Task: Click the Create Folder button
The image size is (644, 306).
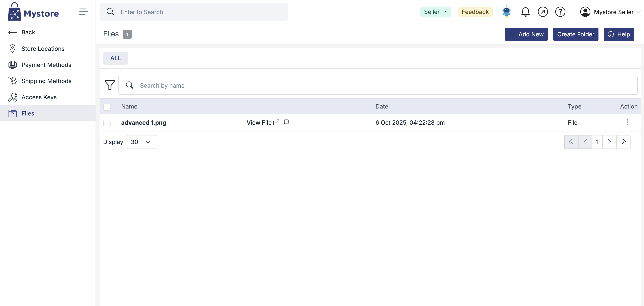Action: point(576,34)
